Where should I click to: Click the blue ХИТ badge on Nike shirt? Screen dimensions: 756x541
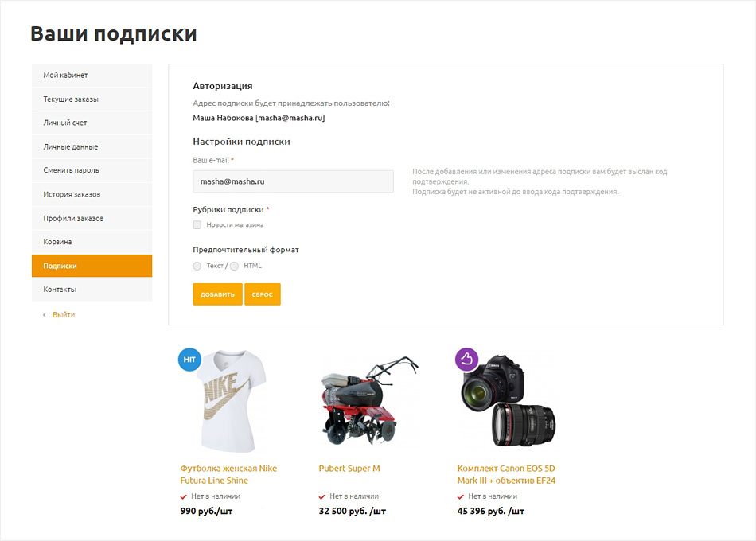click(x=189, y=360)
